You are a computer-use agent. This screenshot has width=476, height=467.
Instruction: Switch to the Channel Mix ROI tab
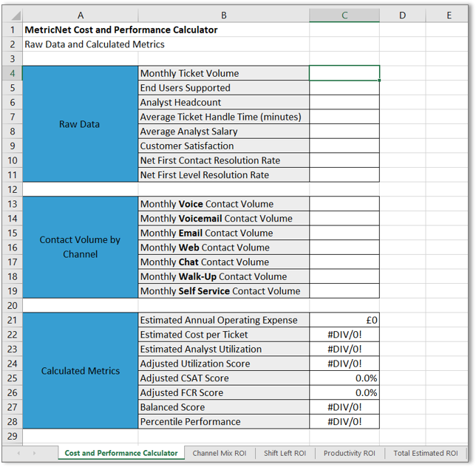point(219,453)
